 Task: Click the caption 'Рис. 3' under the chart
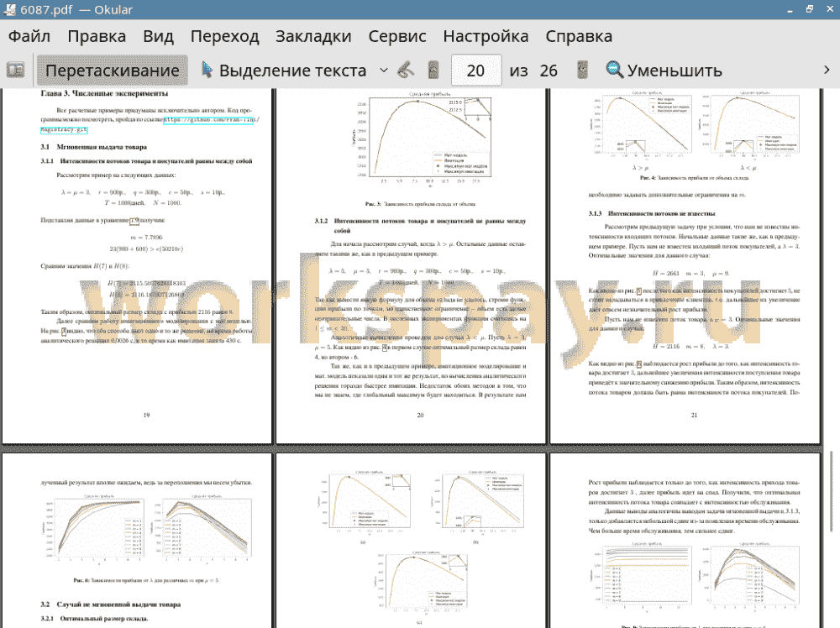point(421,204)
